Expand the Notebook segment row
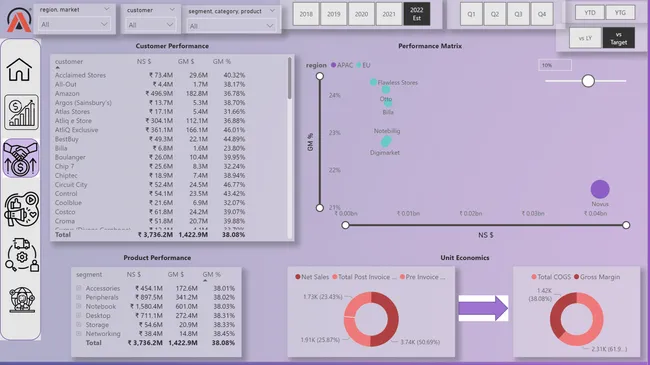This screenshot has width=650, height=365. pos(79,306)
